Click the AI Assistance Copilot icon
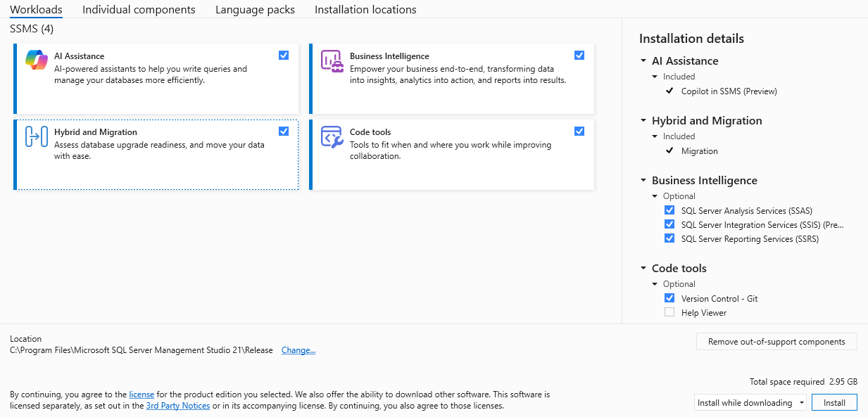This screenshot has height=417, width=868. pos(37,60)
